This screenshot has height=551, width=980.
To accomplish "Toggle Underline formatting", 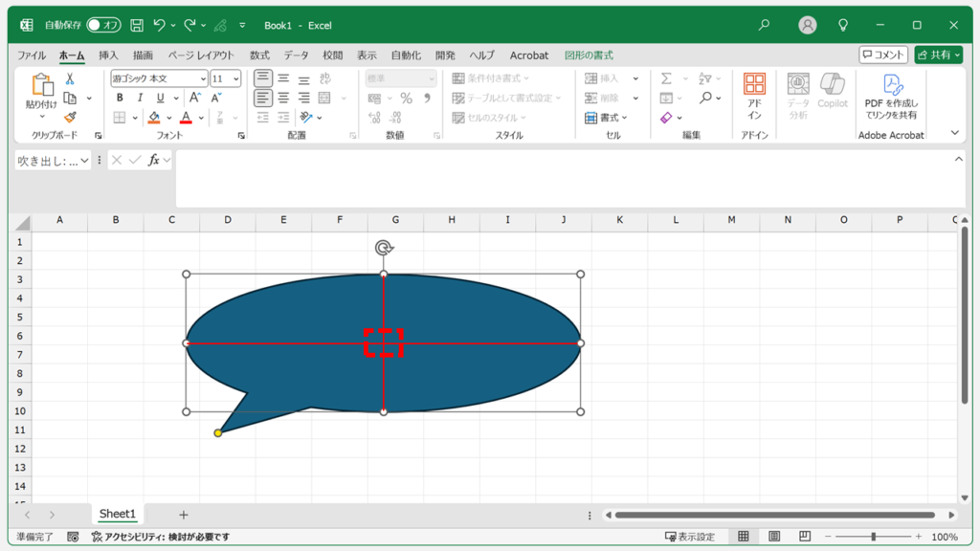I will click(160, 99).
